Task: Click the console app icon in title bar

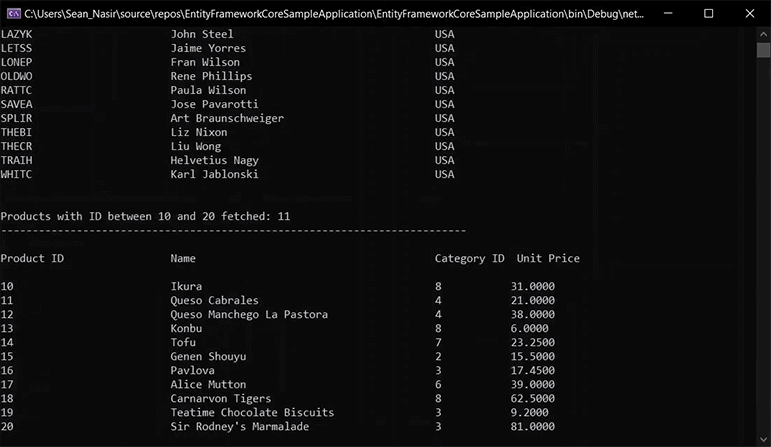Action: pyautogui.click(x=14, y=14)
